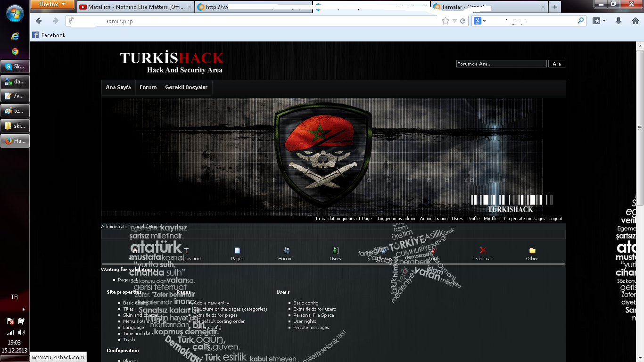The width and height of the screenshot is (644, 362).
Task: Open Users link in top bar
Action: [x=457, y=219]
